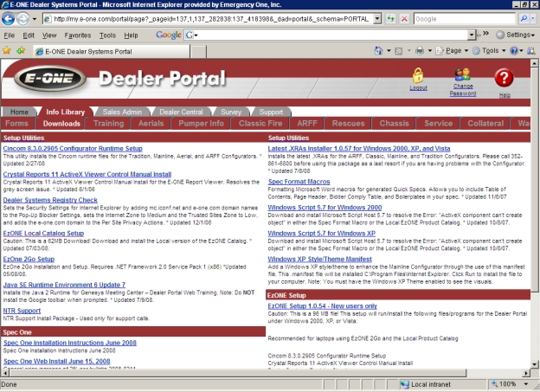Click the browser Forward arrow button
The width and height of the screenshot is (540, 392).
22,18
